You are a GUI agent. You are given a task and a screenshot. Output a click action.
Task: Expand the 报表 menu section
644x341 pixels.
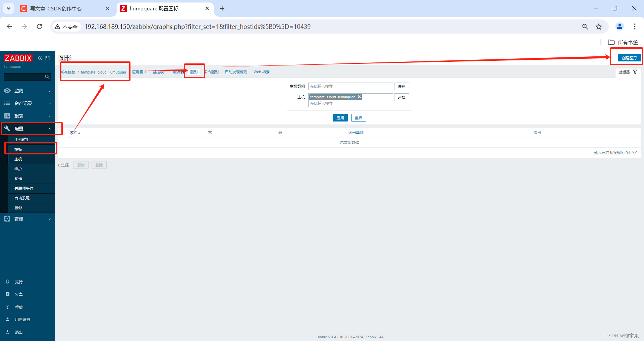(50, 116)
